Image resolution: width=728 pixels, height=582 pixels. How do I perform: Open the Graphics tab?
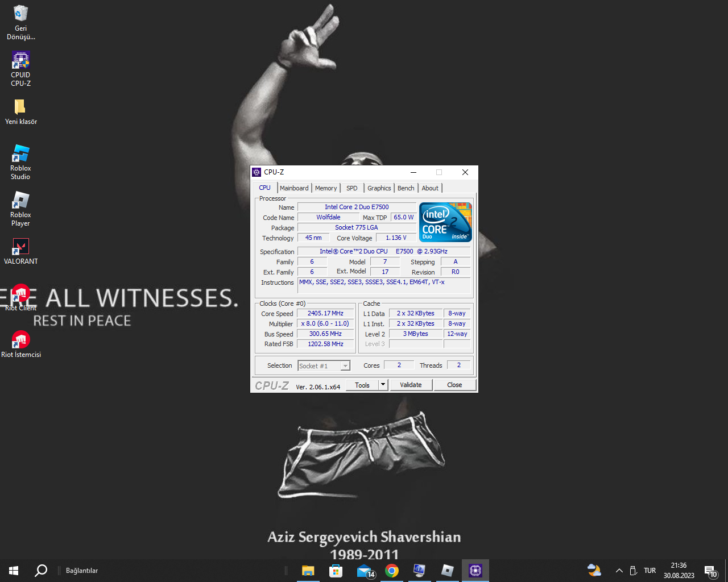pos(379,188)
